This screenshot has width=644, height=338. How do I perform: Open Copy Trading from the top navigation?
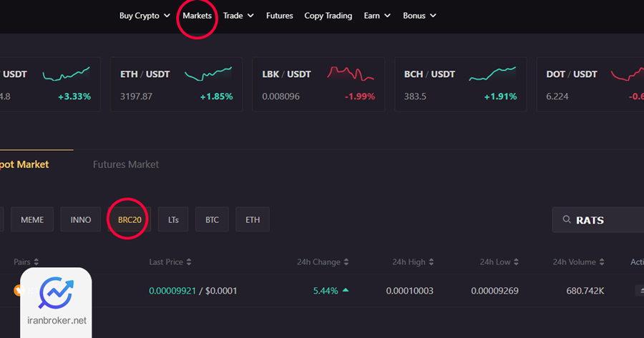click(328, 16)
